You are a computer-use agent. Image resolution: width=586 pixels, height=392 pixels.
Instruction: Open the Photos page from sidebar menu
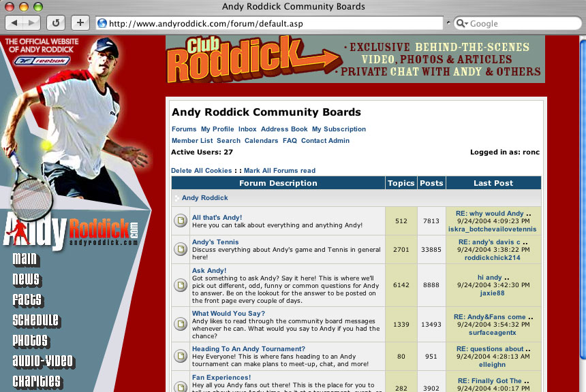click(30, 340)
